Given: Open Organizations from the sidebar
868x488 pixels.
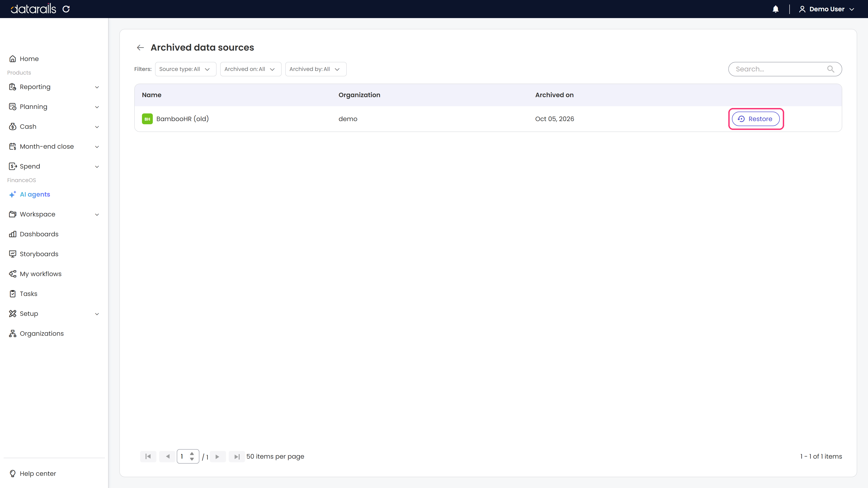Looking at the screenshot, I should point(42,333).
